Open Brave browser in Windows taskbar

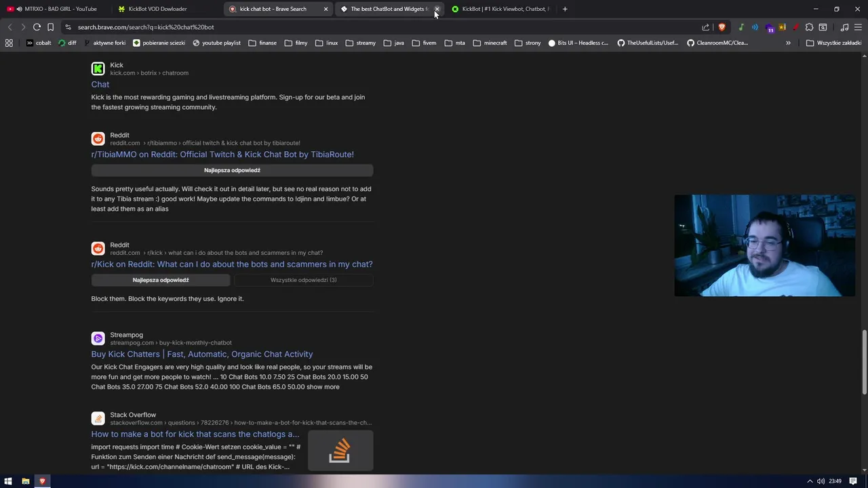tap(42, 481)
